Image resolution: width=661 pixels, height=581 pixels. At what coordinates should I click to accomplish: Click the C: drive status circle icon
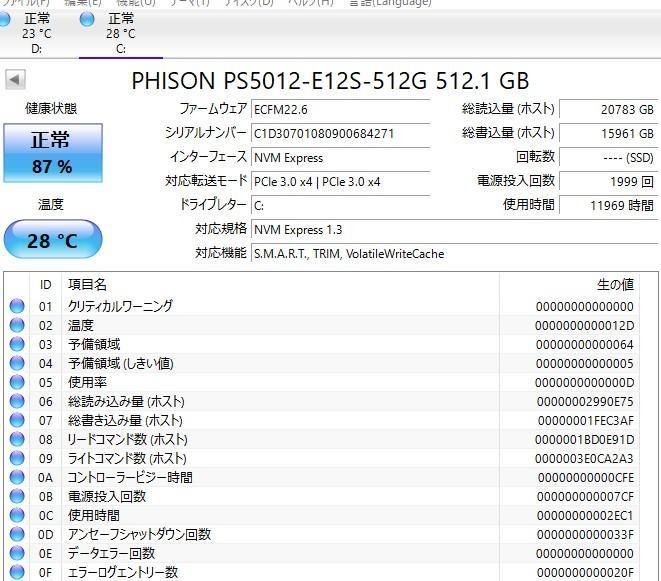point(87,19)
